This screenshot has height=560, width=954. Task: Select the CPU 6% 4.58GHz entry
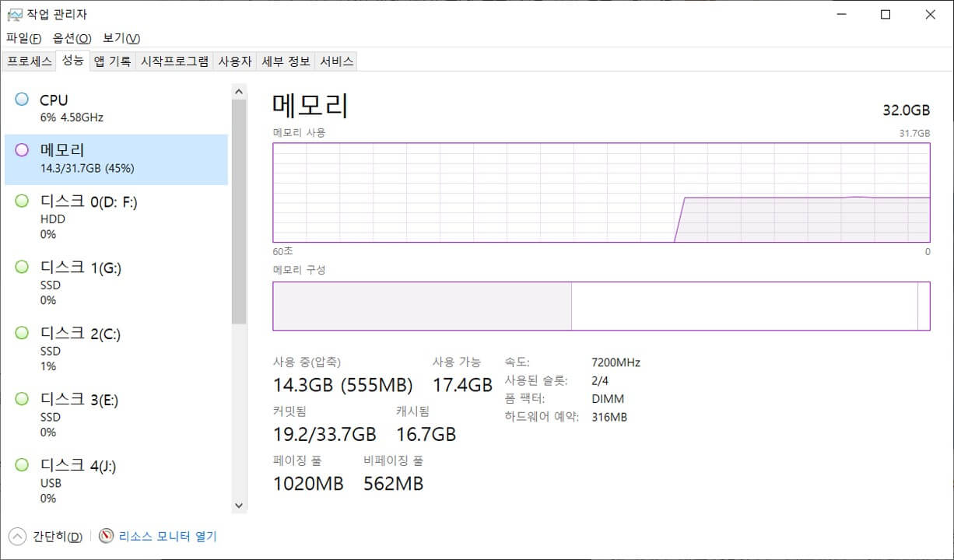(116, 108)
